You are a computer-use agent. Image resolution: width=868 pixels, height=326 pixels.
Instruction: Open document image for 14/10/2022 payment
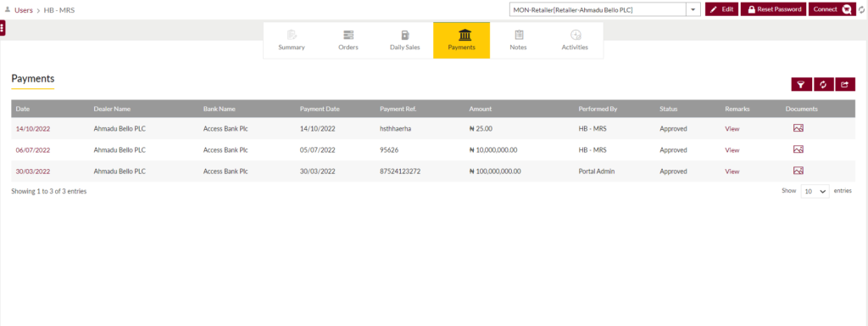pyautogui.click(x=798, y=128)
